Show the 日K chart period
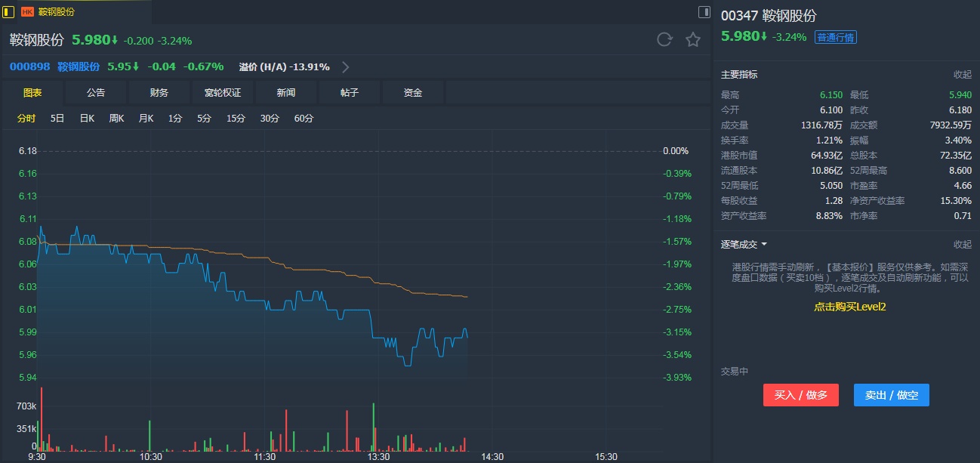Image resolution: width=980 pixels, height=463 pixels. pyautogui.click(x=87, y=119)
